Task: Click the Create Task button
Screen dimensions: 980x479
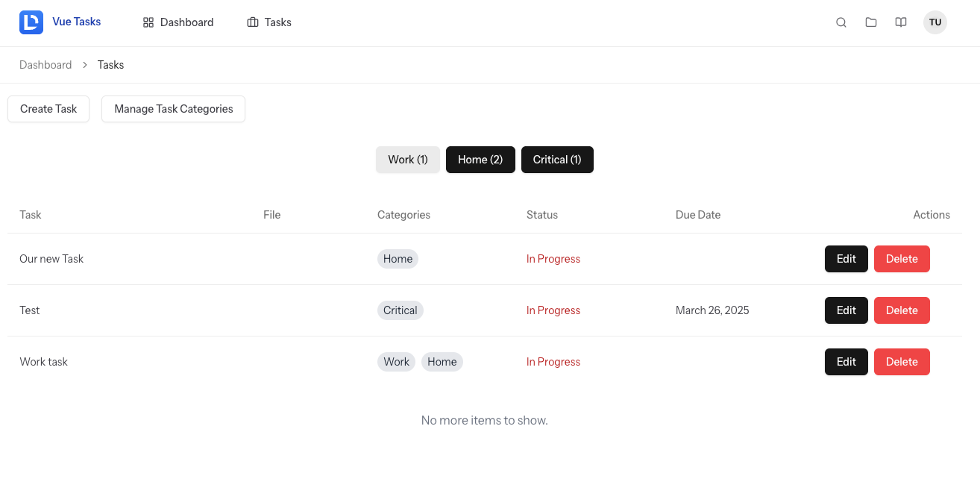Action: coord(48,109)
